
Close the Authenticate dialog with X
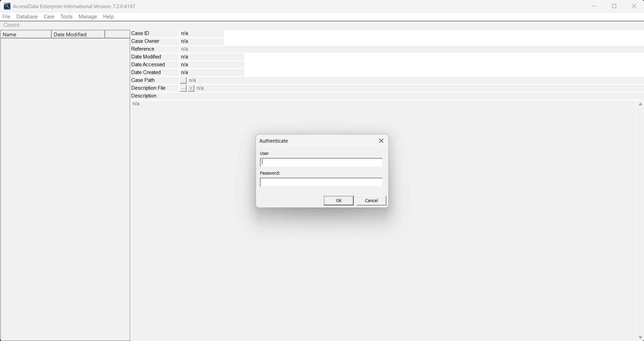coord(381,141)
